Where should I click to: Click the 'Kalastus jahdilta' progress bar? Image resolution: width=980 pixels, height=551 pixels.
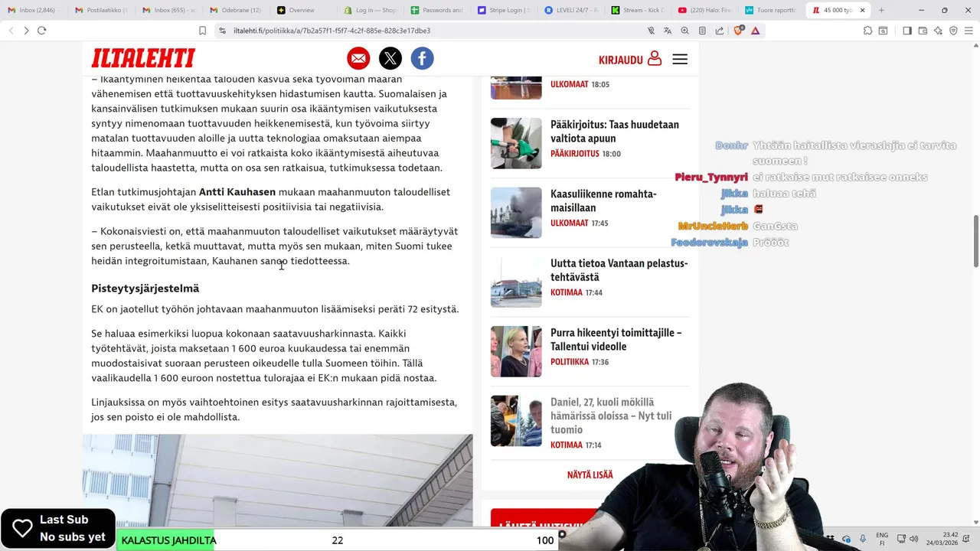pos(337,540)
